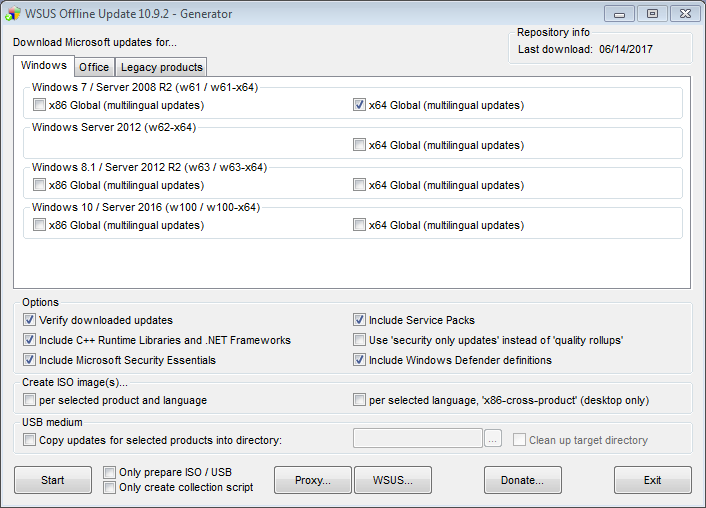Check Copy updates for selected products into directory
706x508 pixels.
[29, 440]
